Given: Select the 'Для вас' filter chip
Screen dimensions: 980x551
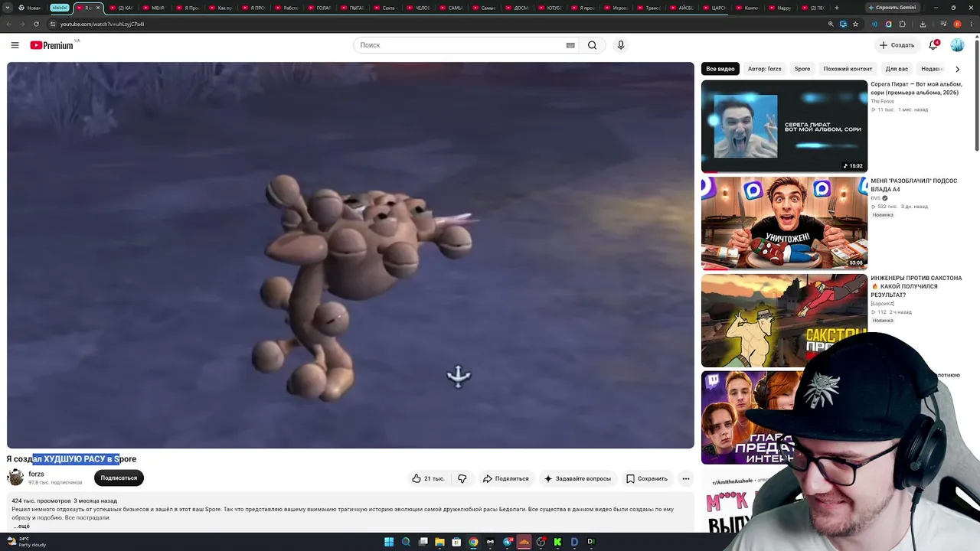Looking at the screenshot, I should [897, 69].
